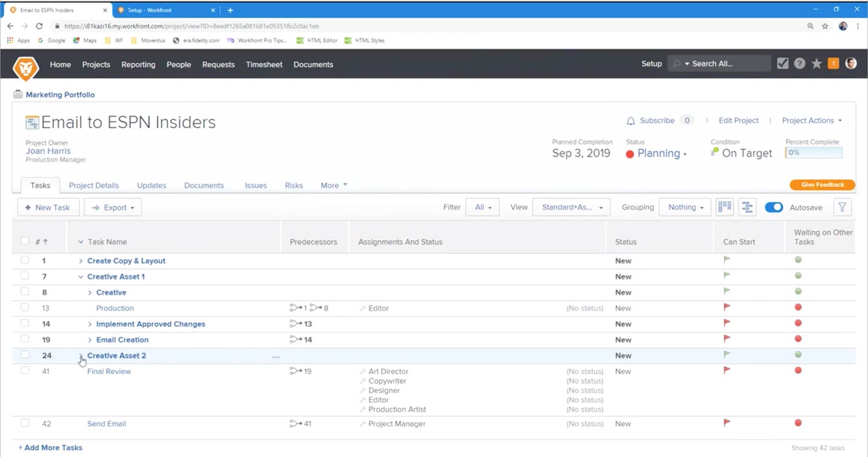868x457 pixels.
Task: Open the Joan Harris project owner link
Action: point(48,151)
